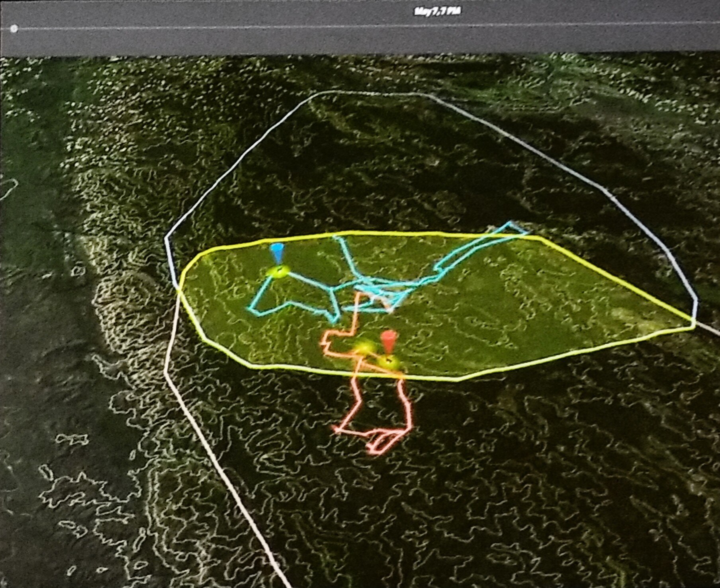Click the timeline slider handle
This screenshot has width=720, height=588.
[14, 29]
